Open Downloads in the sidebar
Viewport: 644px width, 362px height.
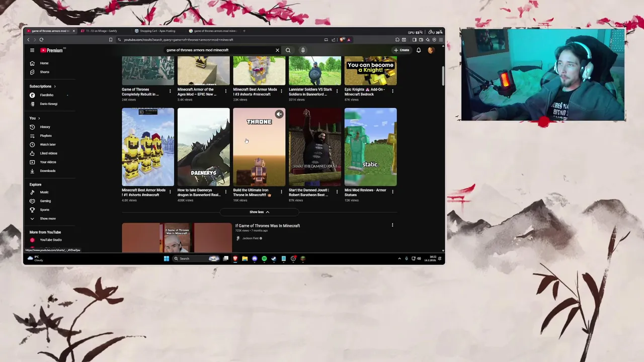pos(48,171)
